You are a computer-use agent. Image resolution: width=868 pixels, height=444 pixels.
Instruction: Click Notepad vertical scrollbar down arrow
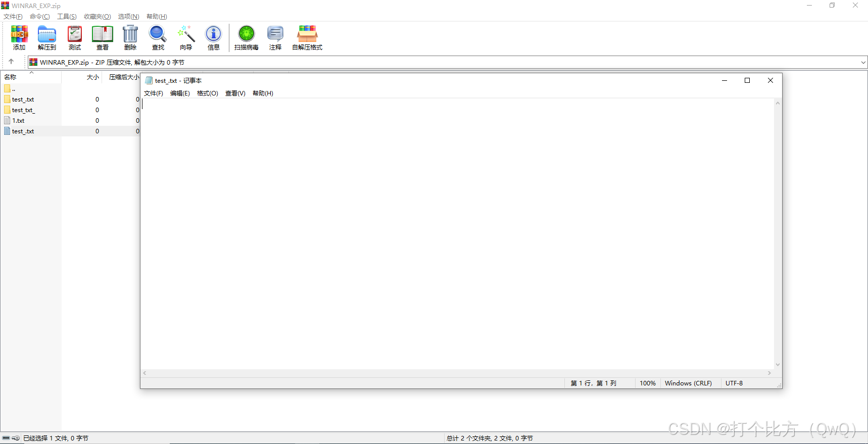coord(778,365)
